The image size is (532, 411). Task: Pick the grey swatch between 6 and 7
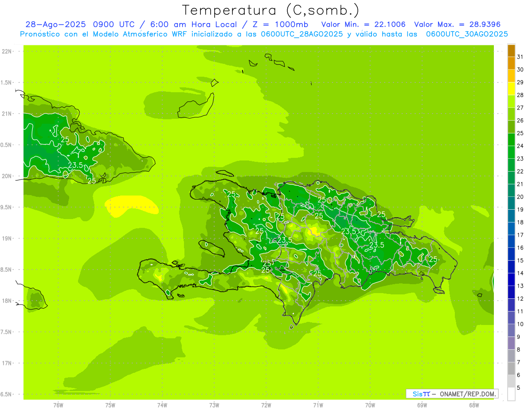[511, 368]
